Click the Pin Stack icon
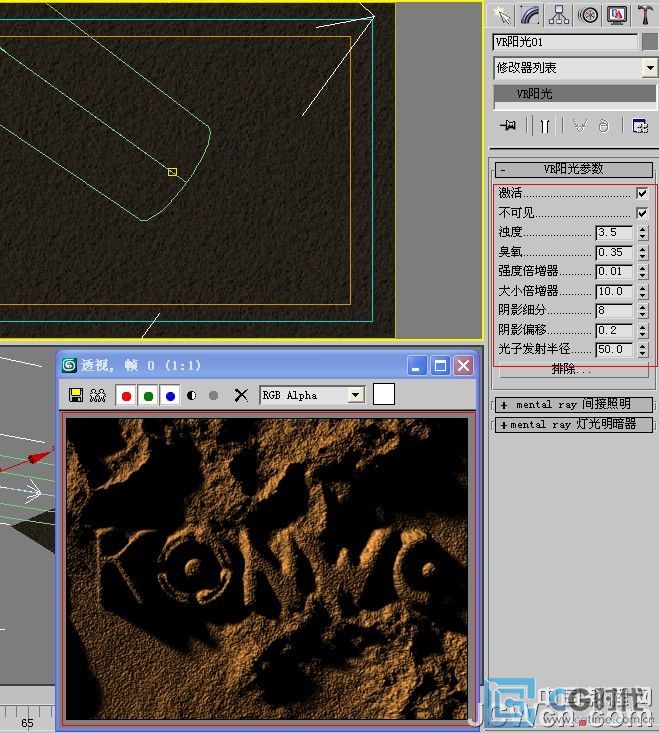Screen dimensions: 659x733 508,126
